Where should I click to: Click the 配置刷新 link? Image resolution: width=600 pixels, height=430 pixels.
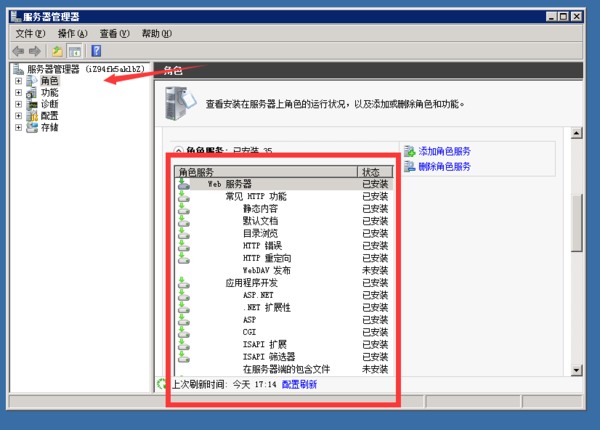[x=299, y=384]
